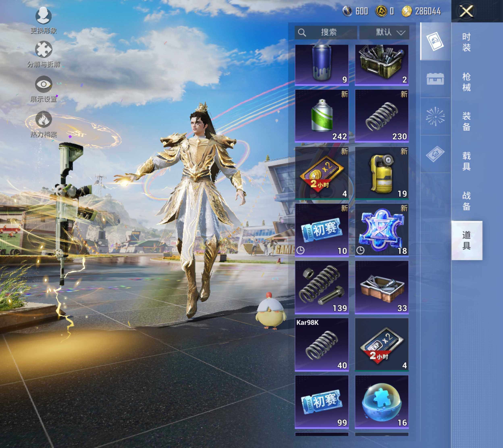Select the yellow gas canister item
Viewport: 503px width, 448px height.
(382, 173)
